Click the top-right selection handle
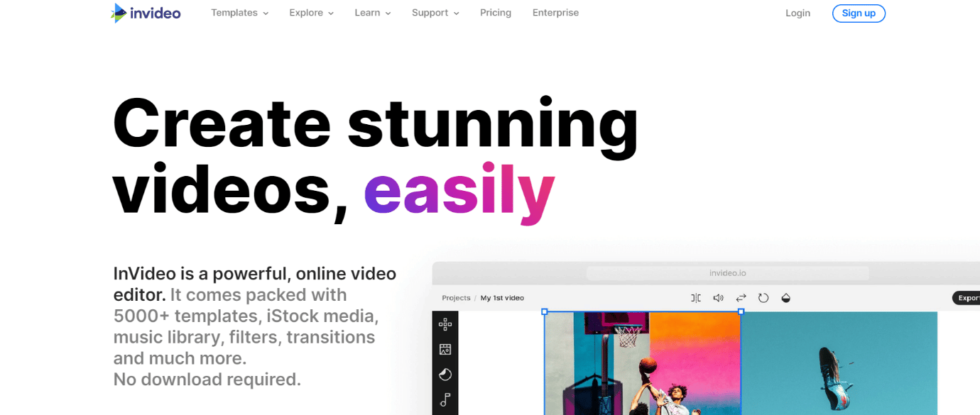Image resolution: width=980 pixels, height=415 pixels. (x=741, y=311)
